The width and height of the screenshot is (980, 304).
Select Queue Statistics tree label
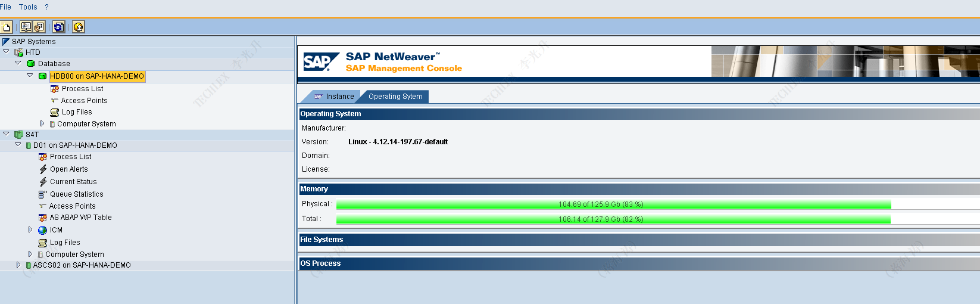coord(77,194)
